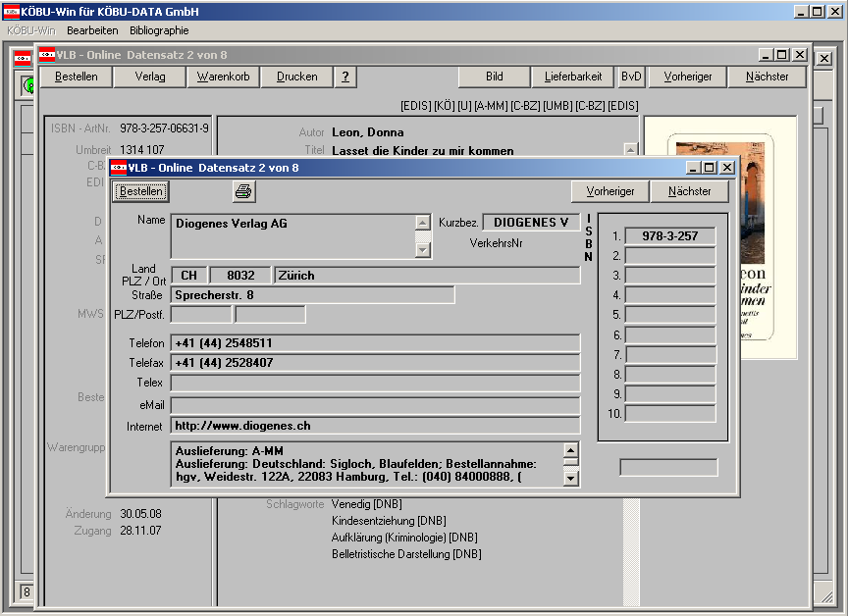Click Drucken in the background VLB window
This screenshot has height=616, width=848.
[297, 77]
